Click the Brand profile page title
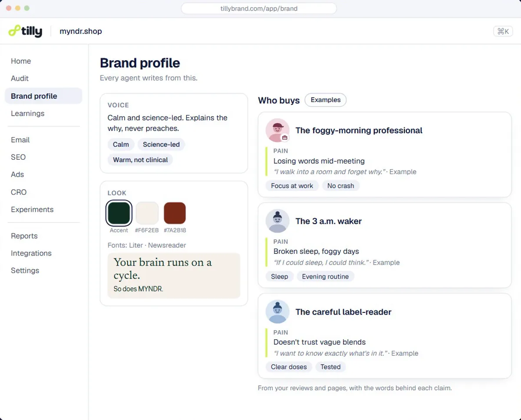521x420 pixels. point(140,63)
